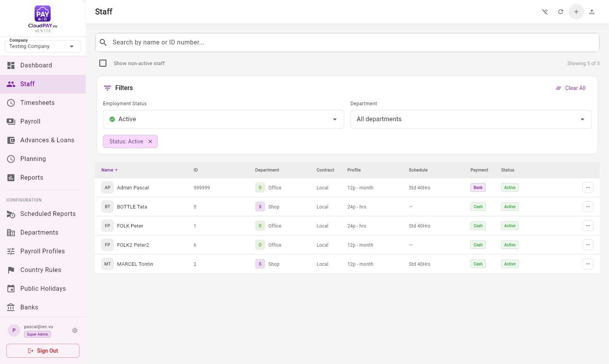Viewport: 609px width, 364px height.
Task: Click Bank payment badge for Admin Pascal
Action: click(x=478, y=187)
